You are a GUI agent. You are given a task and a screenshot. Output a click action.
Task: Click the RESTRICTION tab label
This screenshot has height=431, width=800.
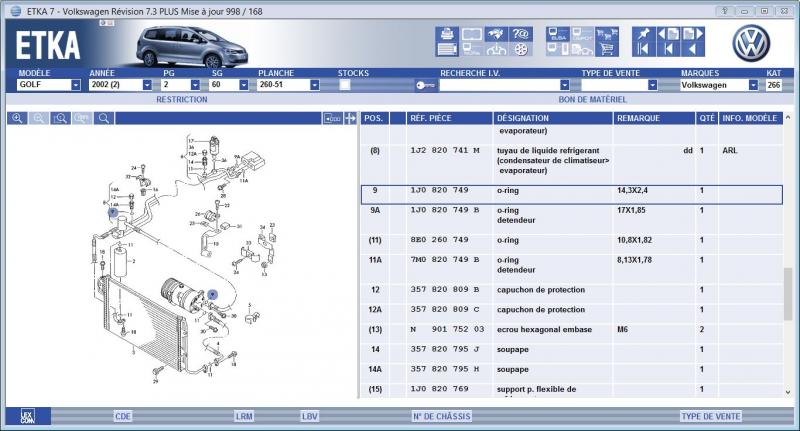pyautogui.click(x=182, y=99)
